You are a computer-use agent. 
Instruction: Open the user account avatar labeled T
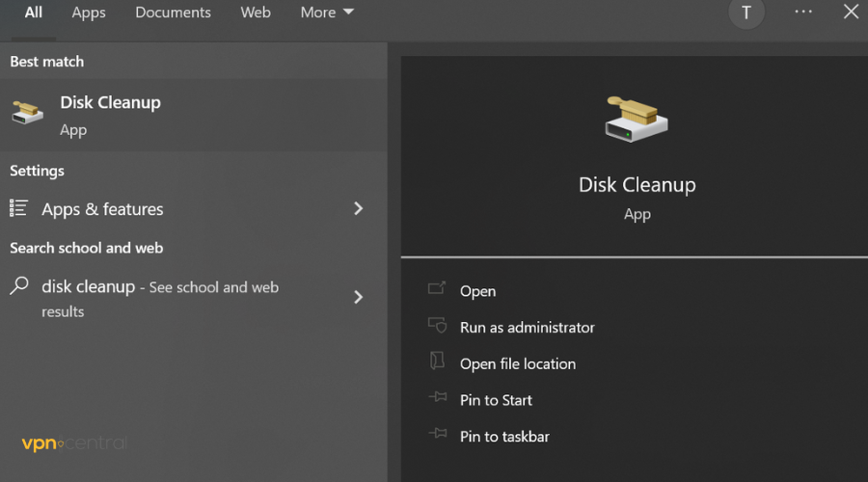point(746,13)
